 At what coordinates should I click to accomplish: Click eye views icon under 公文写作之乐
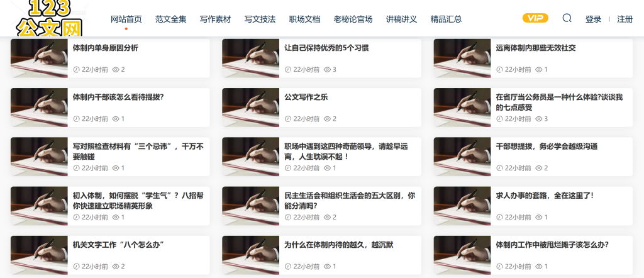pyautogui.click(x=327, y=119)
